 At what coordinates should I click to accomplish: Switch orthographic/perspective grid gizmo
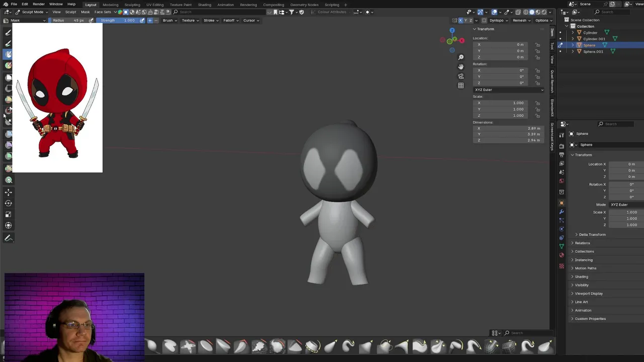tap(461, 85)
